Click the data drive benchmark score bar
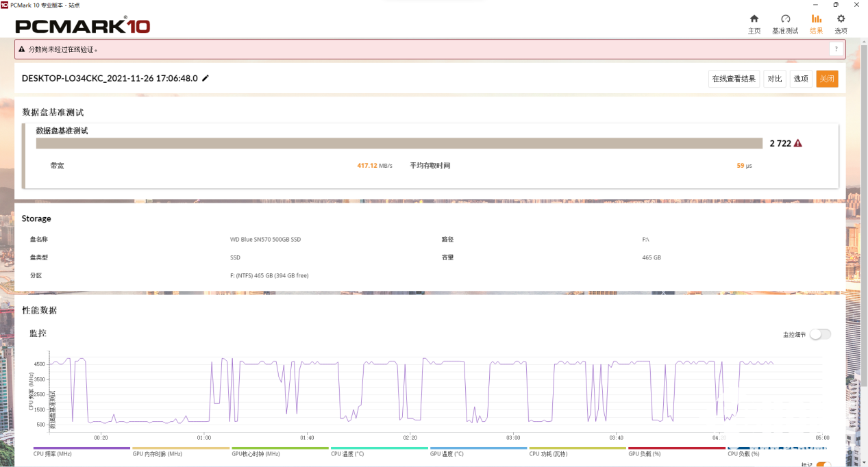 pyautogui.click(x=399, y=143)
